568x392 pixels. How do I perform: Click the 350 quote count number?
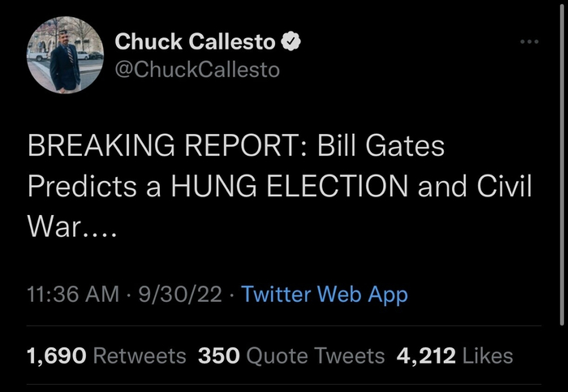click(217, 355)
